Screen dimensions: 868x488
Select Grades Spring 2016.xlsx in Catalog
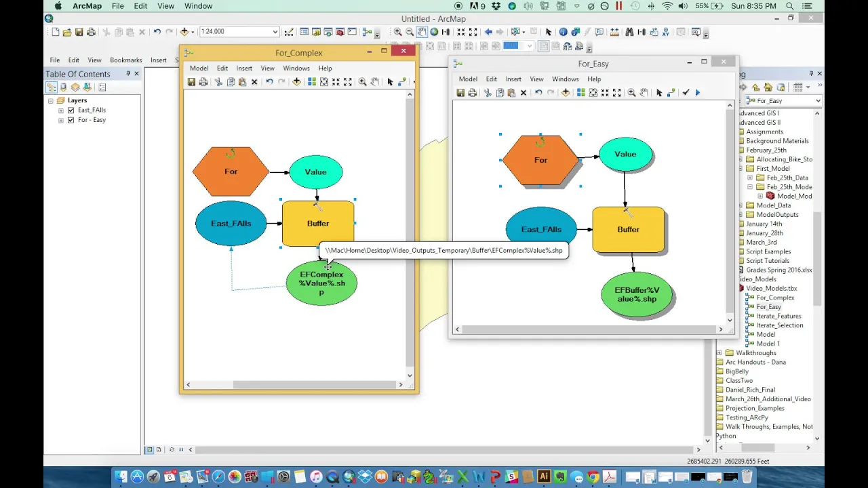click(779, 270)
